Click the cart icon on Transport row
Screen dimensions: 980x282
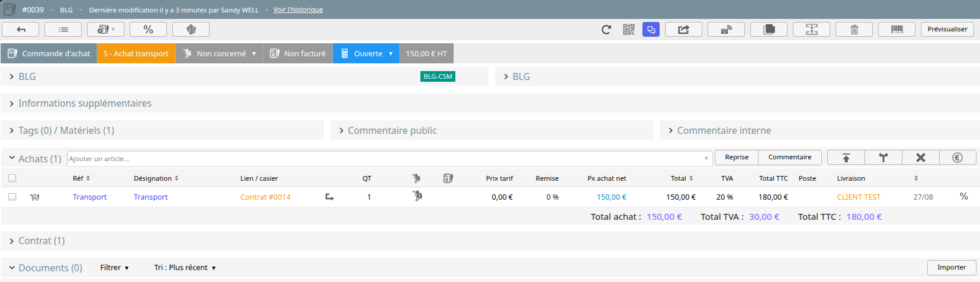[34, 197]
